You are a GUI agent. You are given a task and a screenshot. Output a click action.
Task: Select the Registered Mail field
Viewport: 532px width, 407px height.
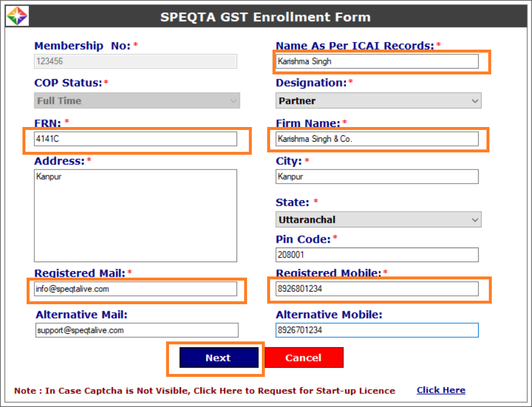(135, 289)
